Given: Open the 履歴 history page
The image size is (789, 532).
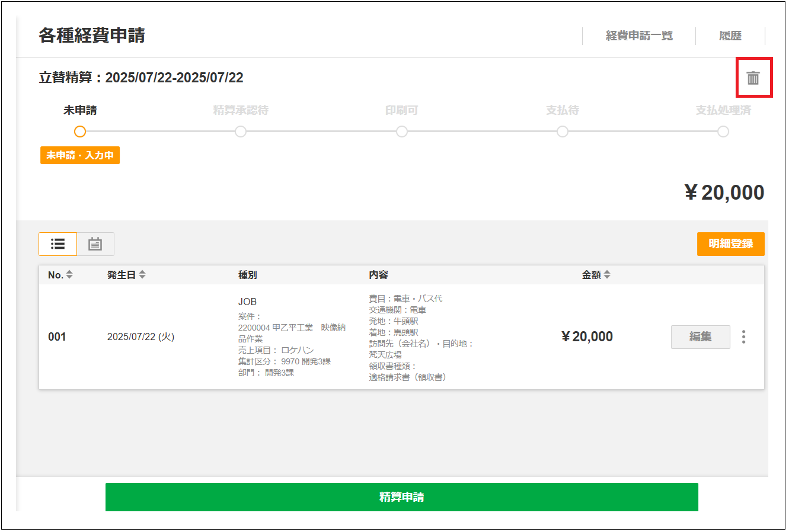Looking at the screenshot, I should pyautogui.click(x=730, y=36).
